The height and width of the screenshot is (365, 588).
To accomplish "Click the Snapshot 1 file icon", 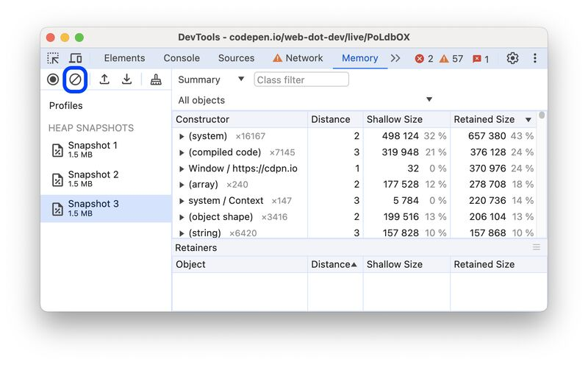I will [x=57, y=150].
